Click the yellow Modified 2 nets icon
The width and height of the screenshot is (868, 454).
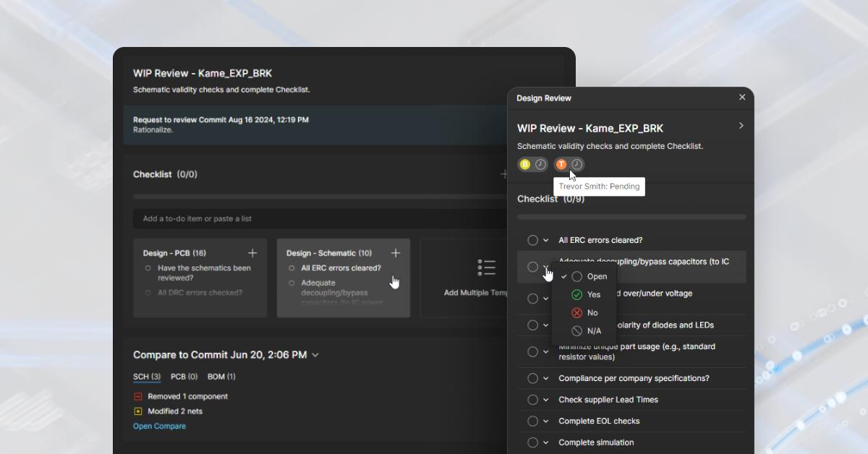[x=138, y=411]
